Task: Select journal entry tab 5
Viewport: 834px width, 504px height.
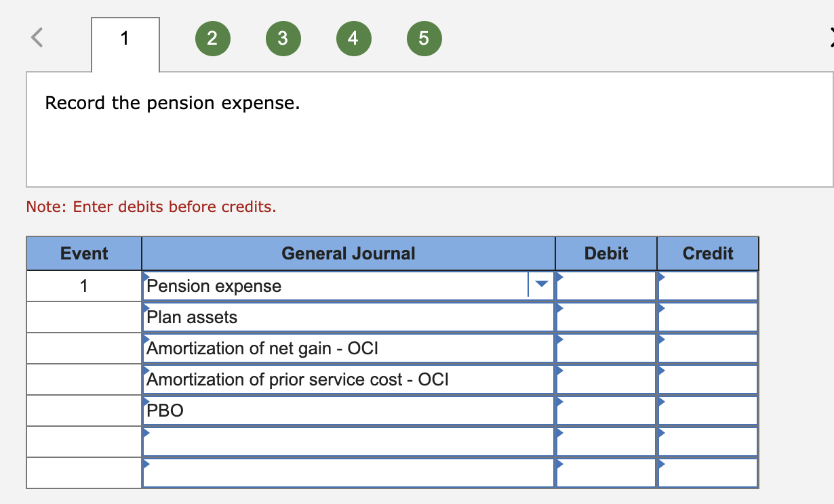Action: tap(424, 39)
